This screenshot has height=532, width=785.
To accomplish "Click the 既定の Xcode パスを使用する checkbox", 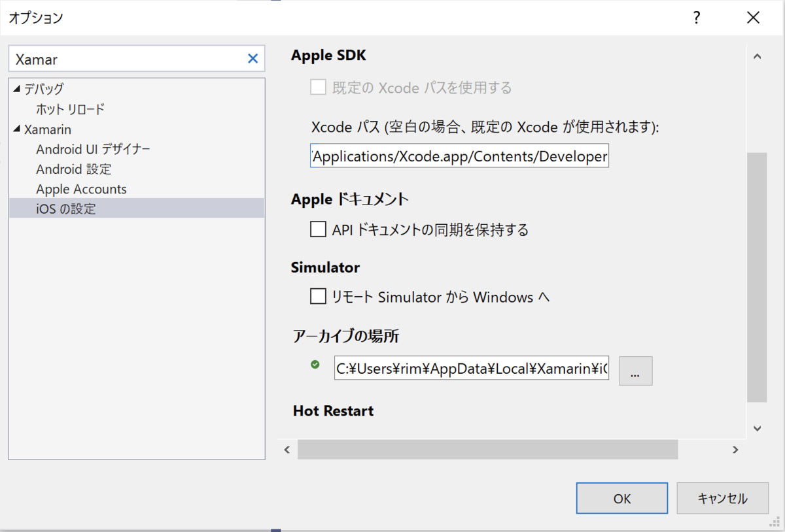I will (318, 86).
